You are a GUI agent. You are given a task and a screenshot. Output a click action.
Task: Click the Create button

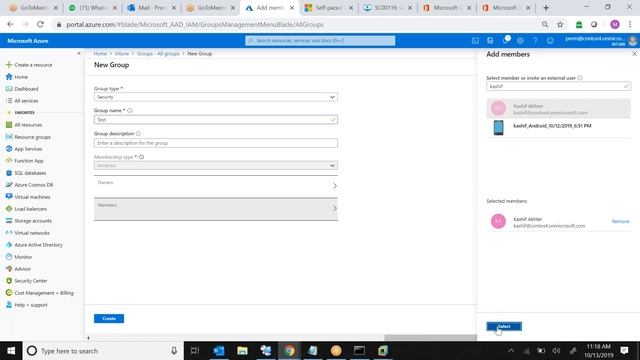pos(109,318)
